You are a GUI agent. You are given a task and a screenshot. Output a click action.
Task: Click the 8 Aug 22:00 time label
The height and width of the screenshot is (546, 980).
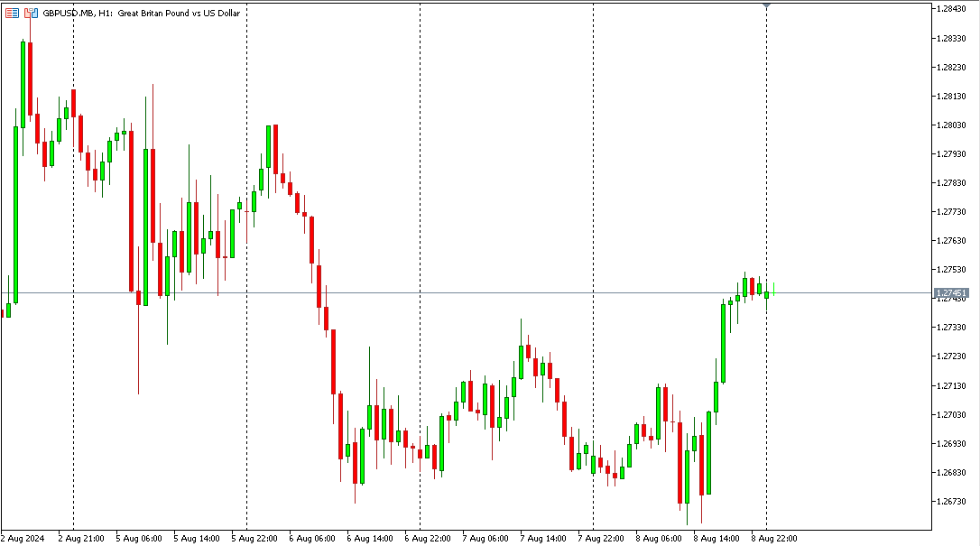773,539
